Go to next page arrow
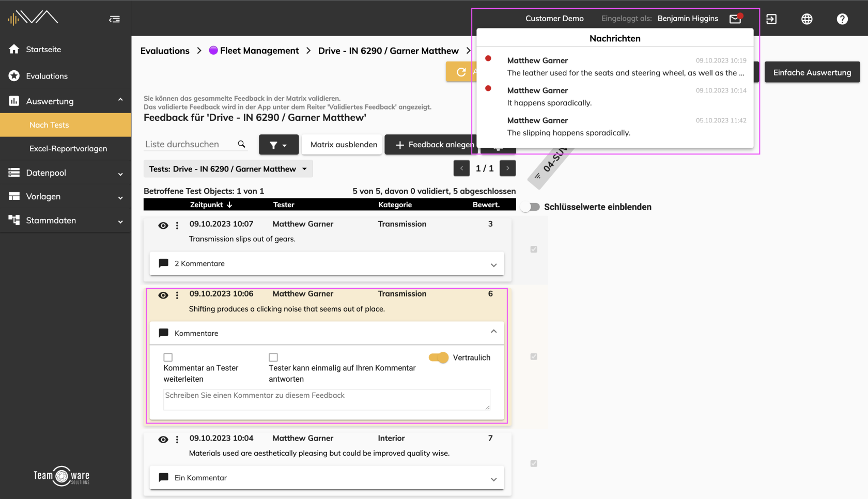This screenshot has height=499, width=868. click(x=508, y=168)
